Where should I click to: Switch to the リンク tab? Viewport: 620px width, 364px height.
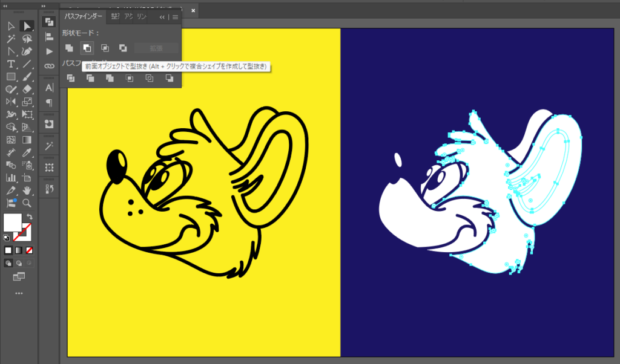pos(142,16)
